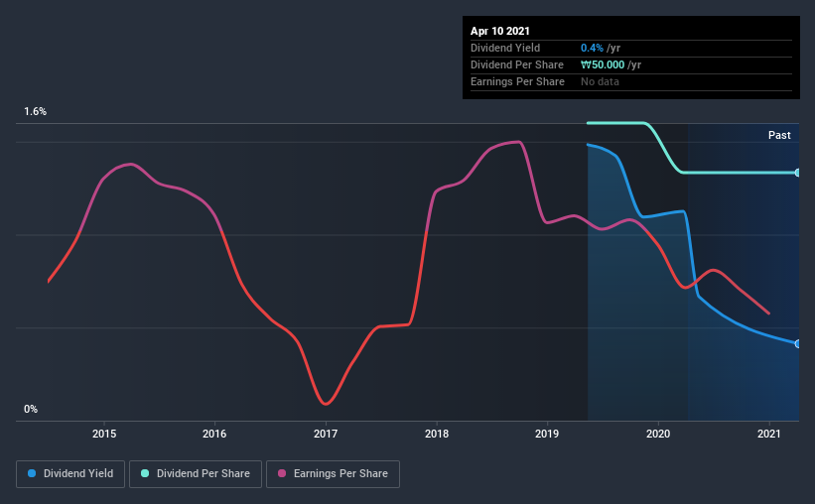The width and height of the screenshot is (815, 504).
Task: Click the 2016 x-axis label
Action: 214,434
